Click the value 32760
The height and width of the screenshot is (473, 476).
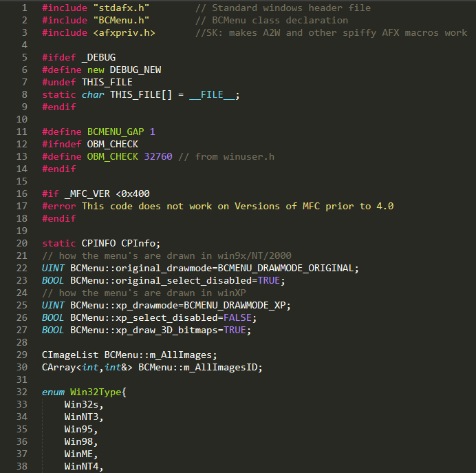[158, 157]
